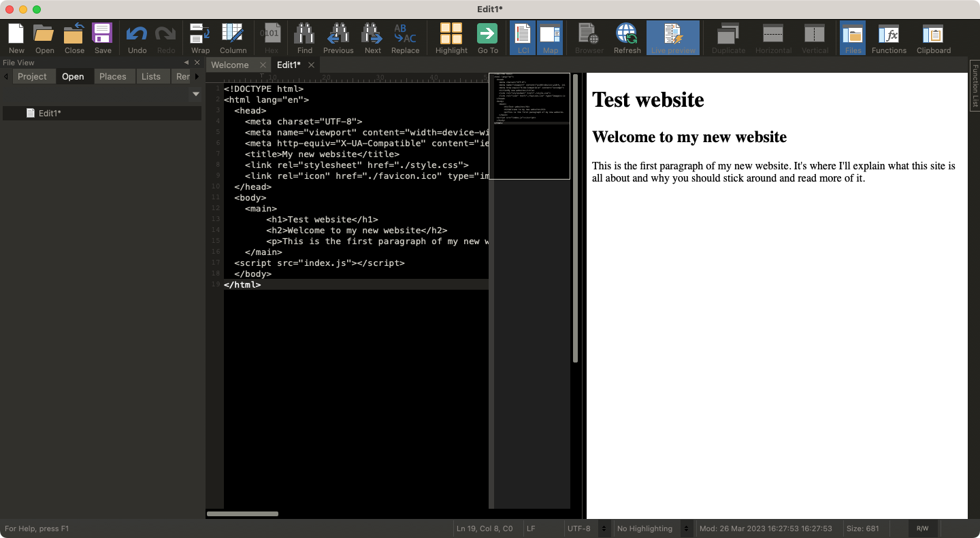Image resolution: width=980 pixels, height=538 pixels.
Task: Click the Close file toolbar icon
Action: pos(74,38)
